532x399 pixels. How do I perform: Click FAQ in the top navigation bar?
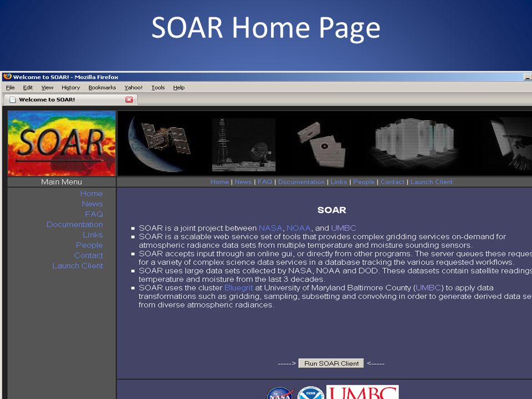click(265, 182)
